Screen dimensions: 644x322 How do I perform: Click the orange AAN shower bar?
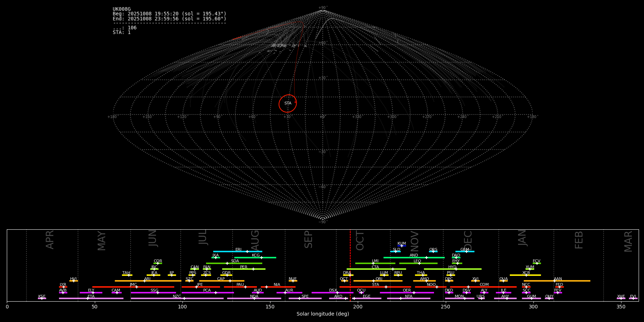point(572,281)
